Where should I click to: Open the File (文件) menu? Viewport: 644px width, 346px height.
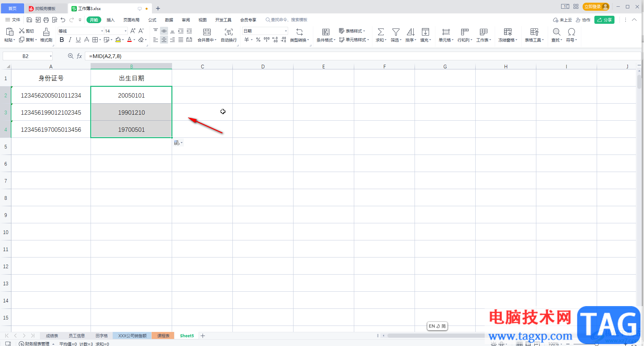tap(13, 20)
